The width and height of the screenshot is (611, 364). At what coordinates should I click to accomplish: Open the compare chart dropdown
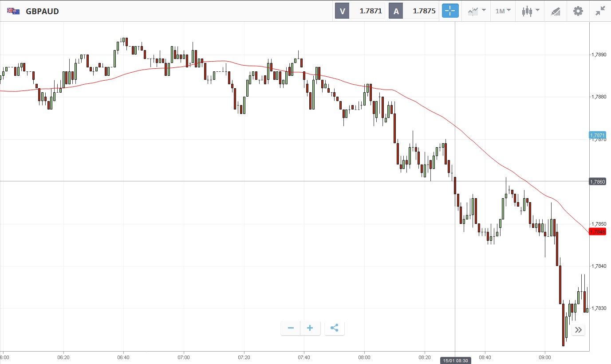pyautogui.click(x=477, y=11)
